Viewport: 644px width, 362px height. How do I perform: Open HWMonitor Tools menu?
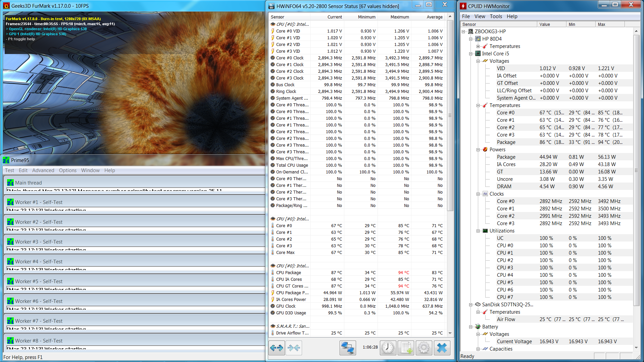(496, 16)
